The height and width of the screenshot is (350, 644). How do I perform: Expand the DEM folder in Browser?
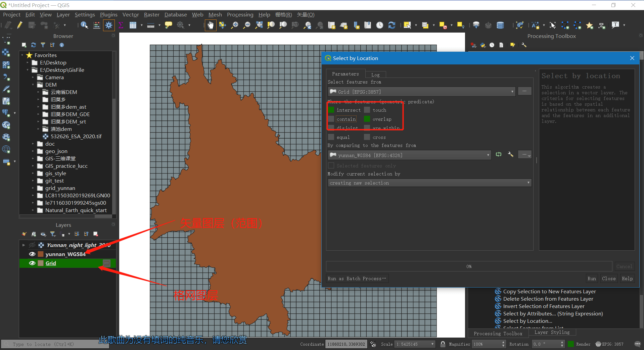[x=33, y=85]
